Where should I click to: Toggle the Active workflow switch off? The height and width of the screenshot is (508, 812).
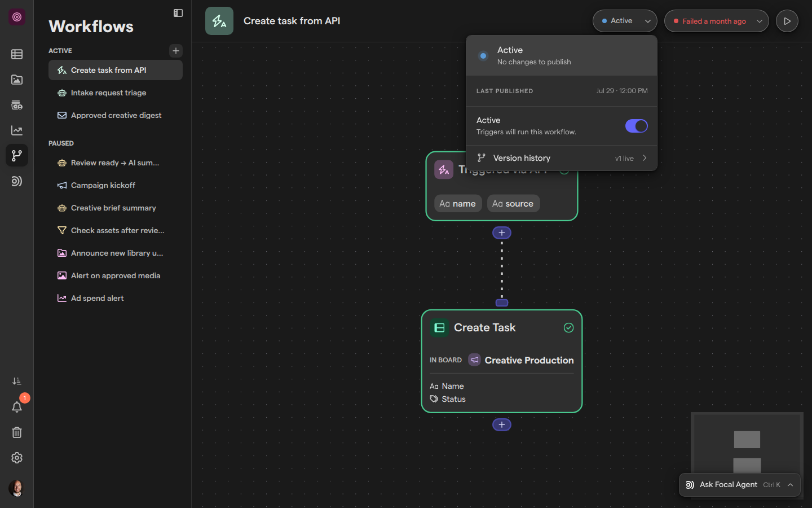[x=637, y=126]
